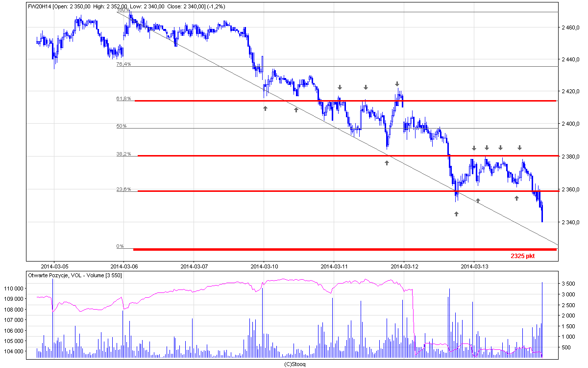
Task: Click the 2 340,0 price axis value
Action: click(x=571, y=222)
